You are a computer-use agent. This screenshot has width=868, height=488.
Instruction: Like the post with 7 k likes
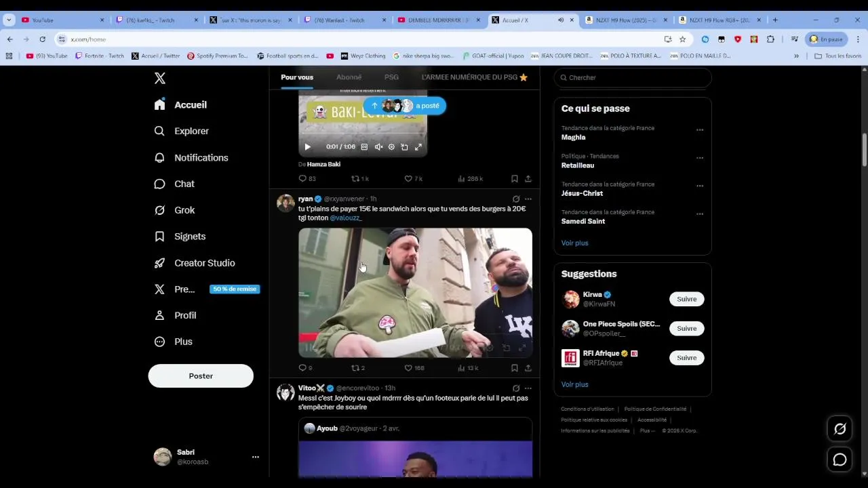click(x=414, y=179)
